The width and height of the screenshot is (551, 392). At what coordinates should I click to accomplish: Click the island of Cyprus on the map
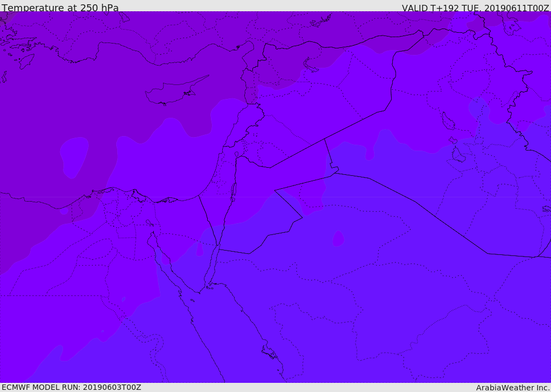pyautogui.click(x=176, y=91)
